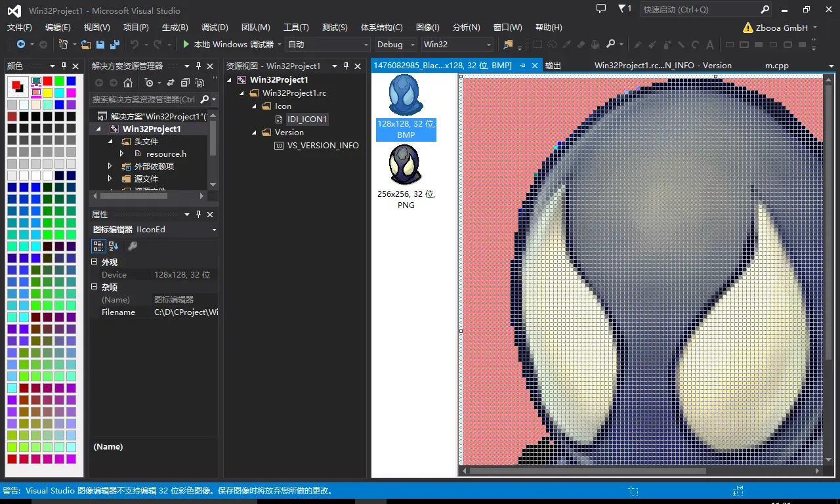The height and width of the screenshot is (504, 840).
Task: Select IDI_ICON1 in resource view
Action: click(307, 119)
